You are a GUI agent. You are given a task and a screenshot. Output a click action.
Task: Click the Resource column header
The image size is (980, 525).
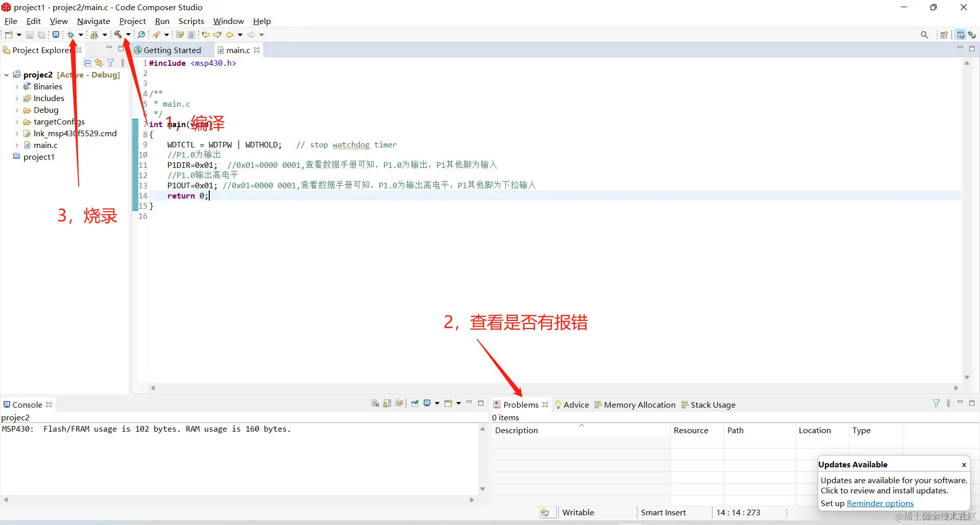(697, 430)
